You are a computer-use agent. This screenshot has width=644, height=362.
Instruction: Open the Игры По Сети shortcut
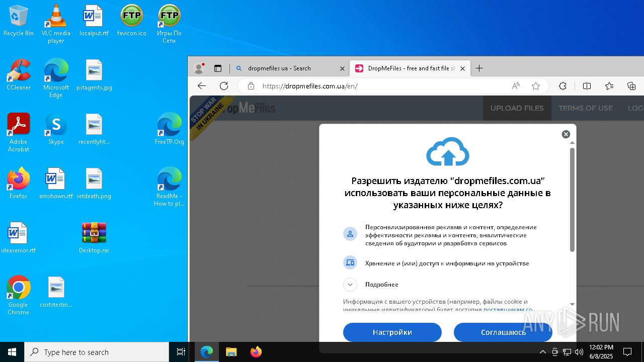(169, 24)
